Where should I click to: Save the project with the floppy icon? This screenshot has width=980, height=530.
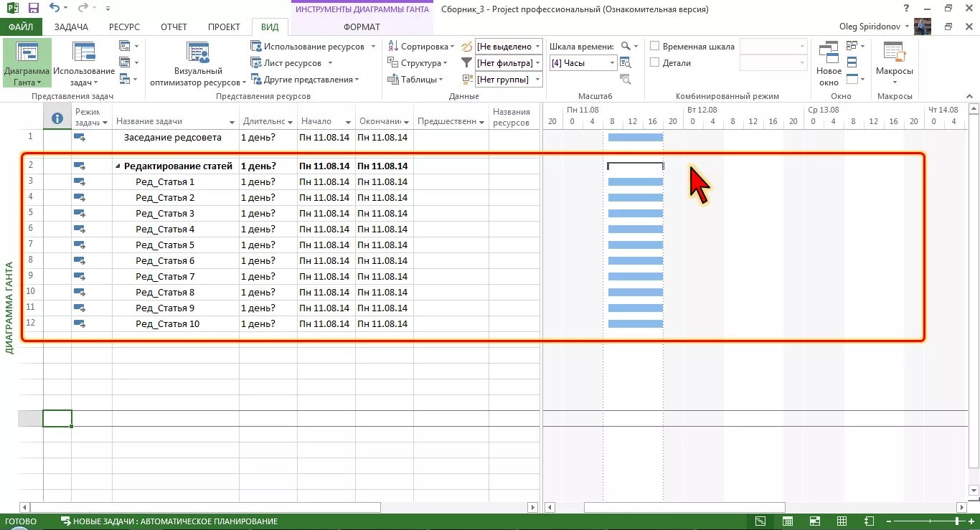tap(33, 9)
